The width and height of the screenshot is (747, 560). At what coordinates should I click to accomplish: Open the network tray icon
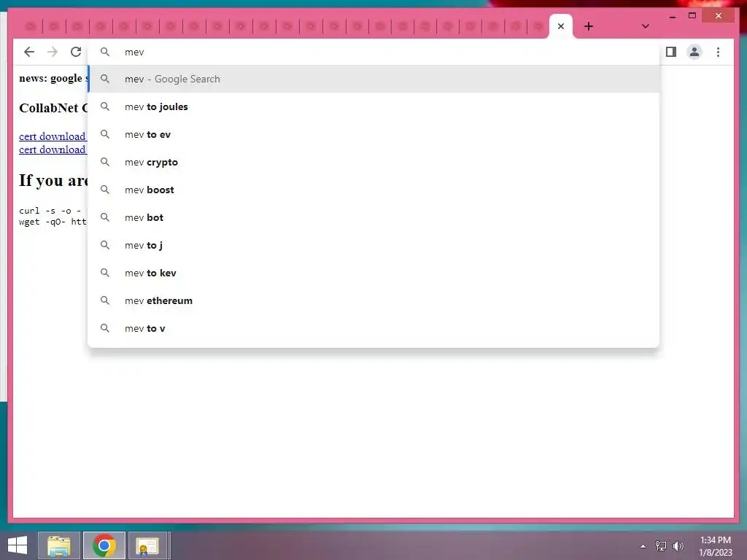pyautogui.click(x=660, y=546)
